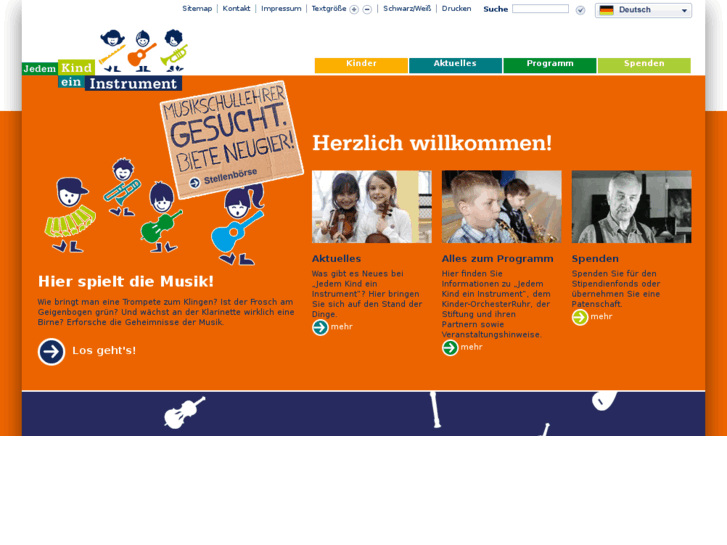Open the Deutsch language dropdown

pos(643,10)
